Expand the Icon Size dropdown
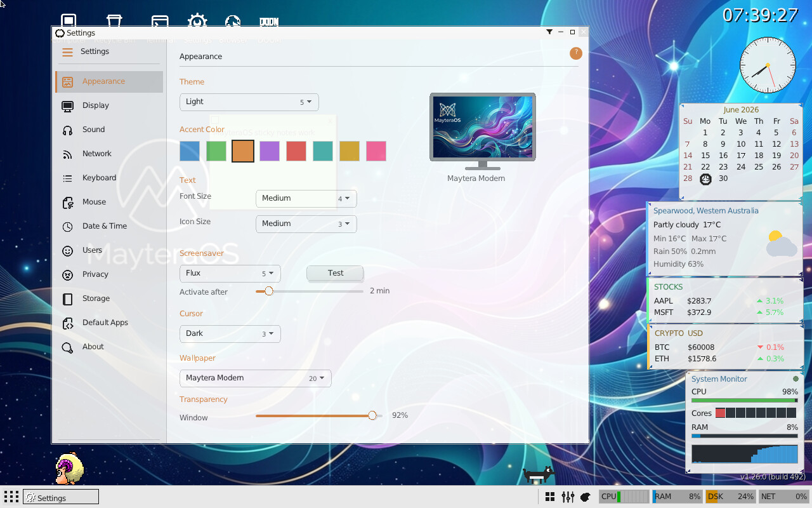The height and width of the screenshot is (508, 812). pos(306,224)
